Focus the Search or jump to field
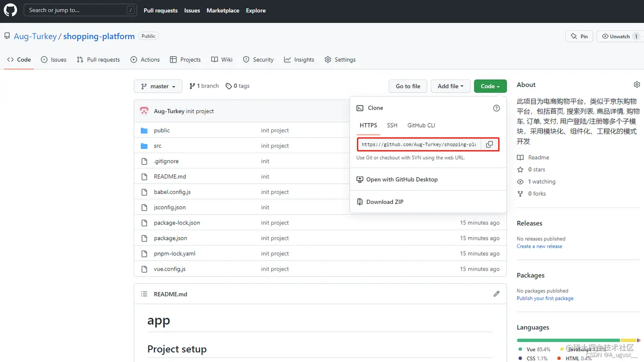 [80, 10]
